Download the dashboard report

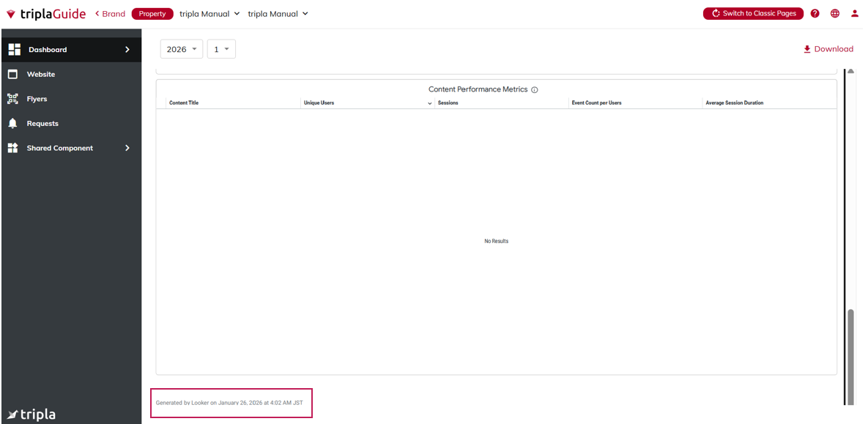(x=828, y=49)
